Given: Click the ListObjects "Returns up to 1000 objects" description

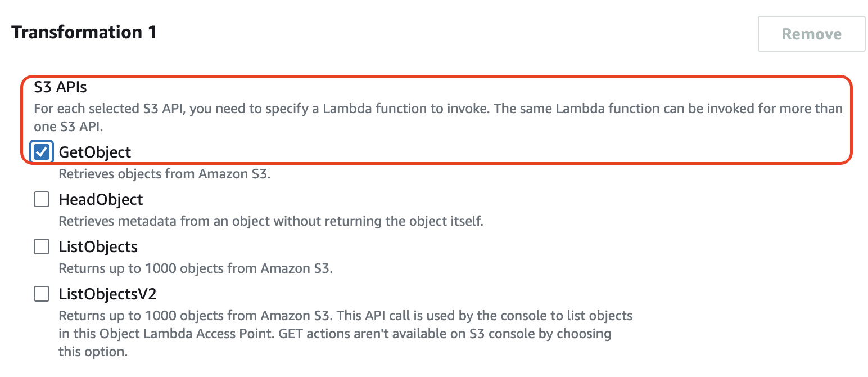Looking at the screenshot, I should click(196, 268).
